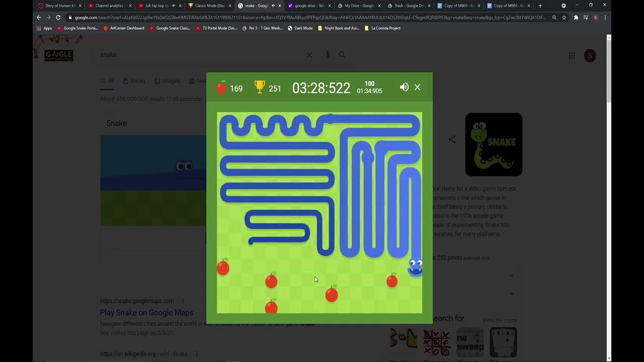Go back in browser history
Image resolution: width=644 pixels, height=362 pixels.
(x=39, y=17)
